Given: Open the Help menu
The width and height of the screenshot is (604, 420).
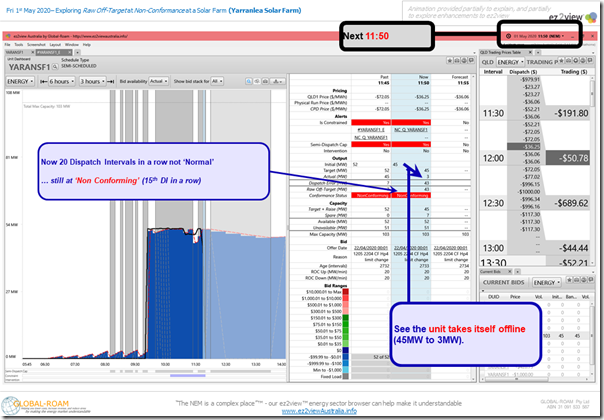Looking at the screenshot, I should (x=87, y=45).
